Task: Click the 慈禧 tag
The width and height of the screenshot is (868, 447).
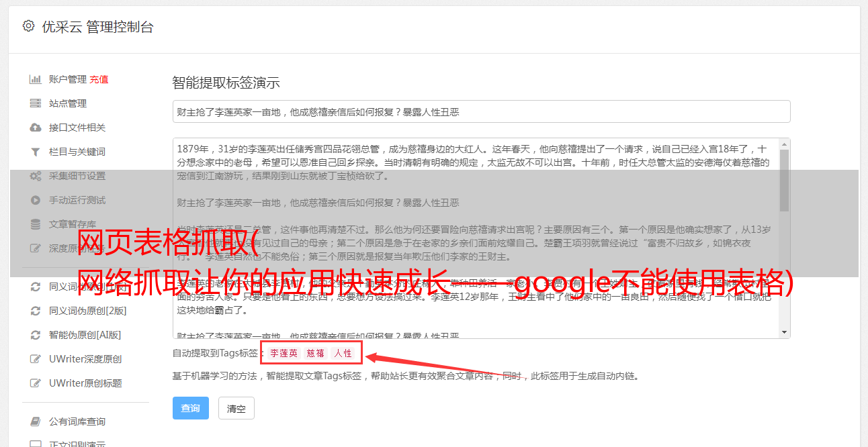Action: (316, 353)
